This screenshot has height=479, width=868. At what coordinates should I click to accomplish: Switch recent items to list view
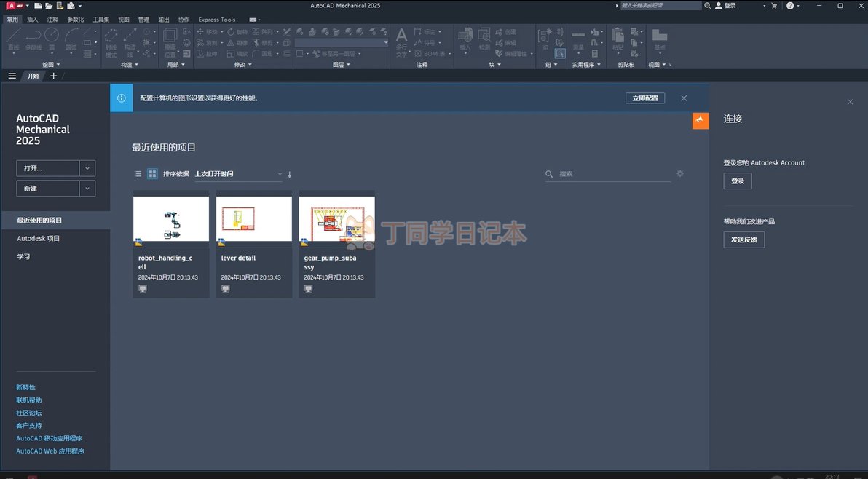[x=138, y=174]
